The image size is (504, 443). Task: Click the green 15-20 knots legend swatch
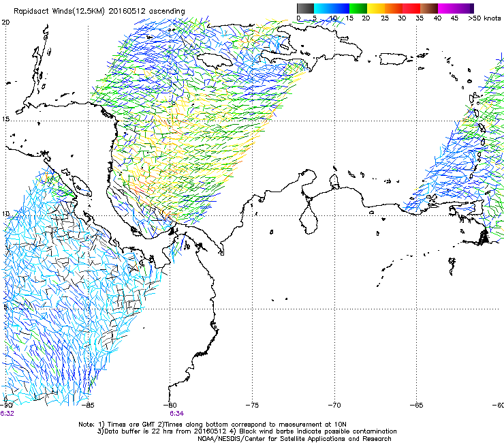(358, 8)
